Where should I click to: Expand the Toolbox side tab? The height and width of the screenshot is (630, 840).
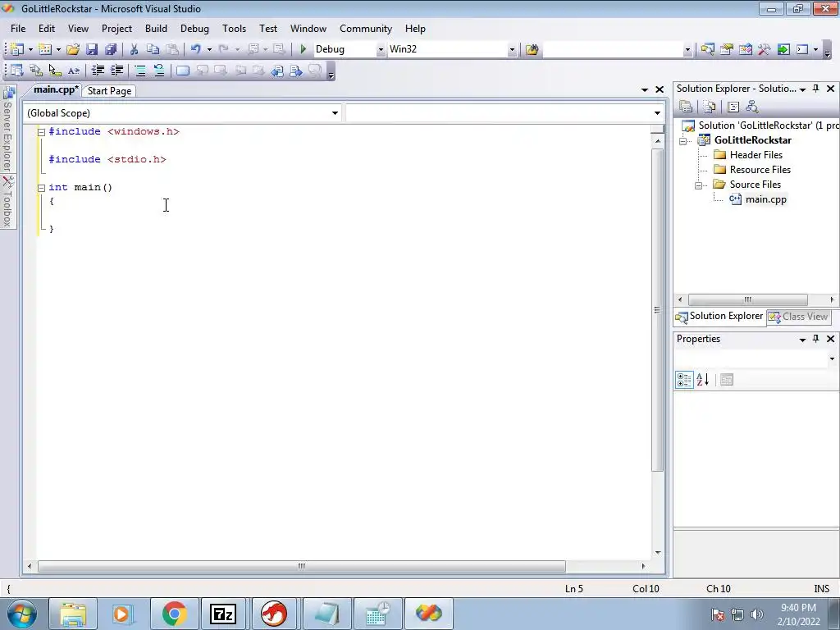(x=7, y=202)
